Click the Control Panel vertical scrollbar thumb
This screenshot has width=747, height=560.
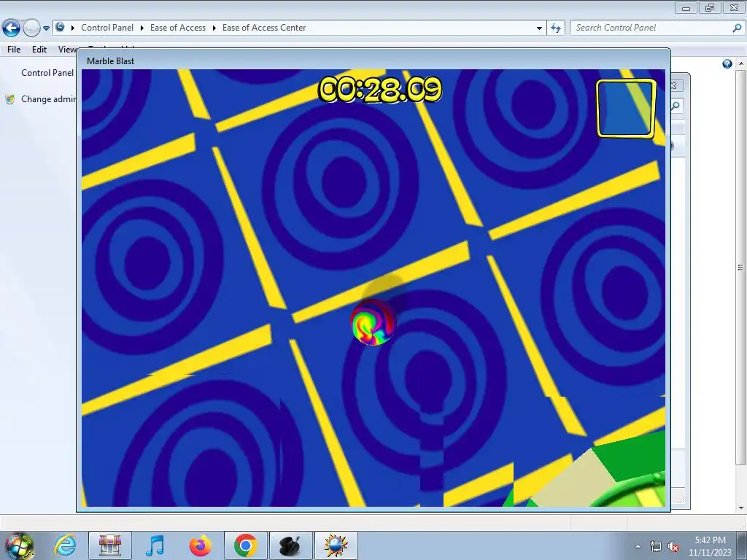point(741,268)
